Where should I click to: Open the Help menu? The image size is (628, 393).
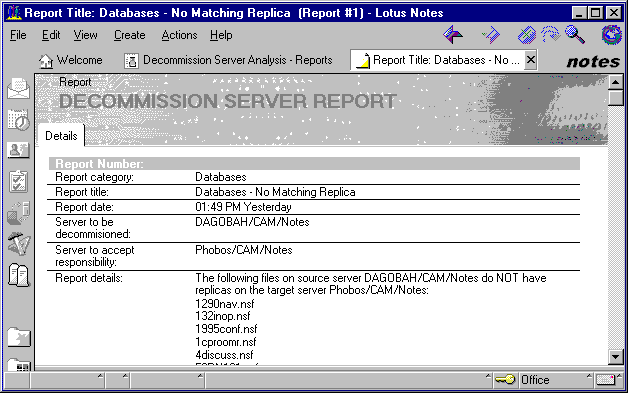[x=221, y=35]
